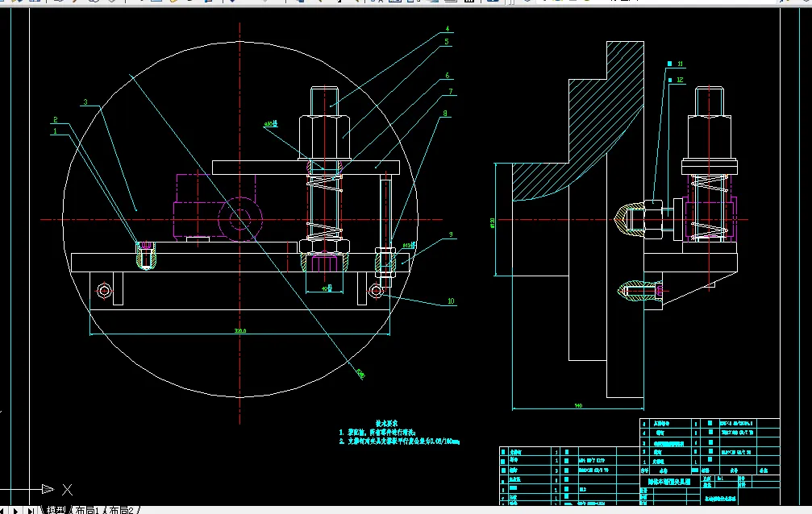
Task: Select the 320.0 dimension text
Action: (240, 331)
